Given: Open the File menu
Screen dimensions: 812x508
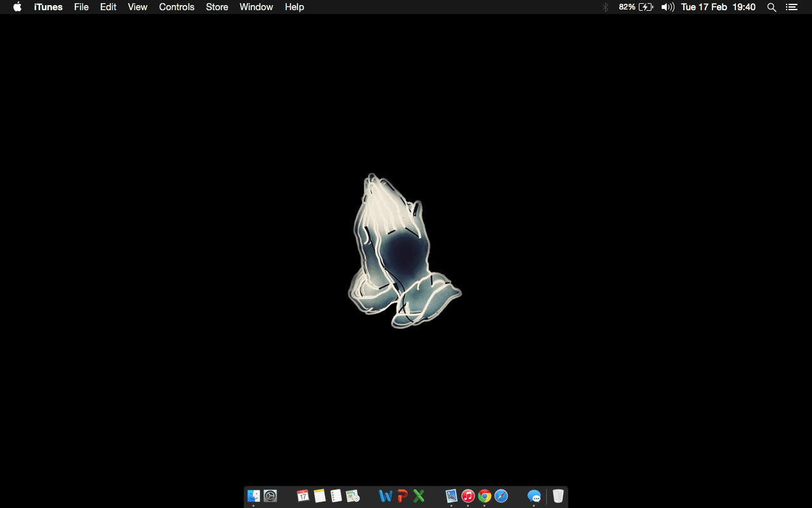Looking at the screenshot, I should tap(81, 7).
